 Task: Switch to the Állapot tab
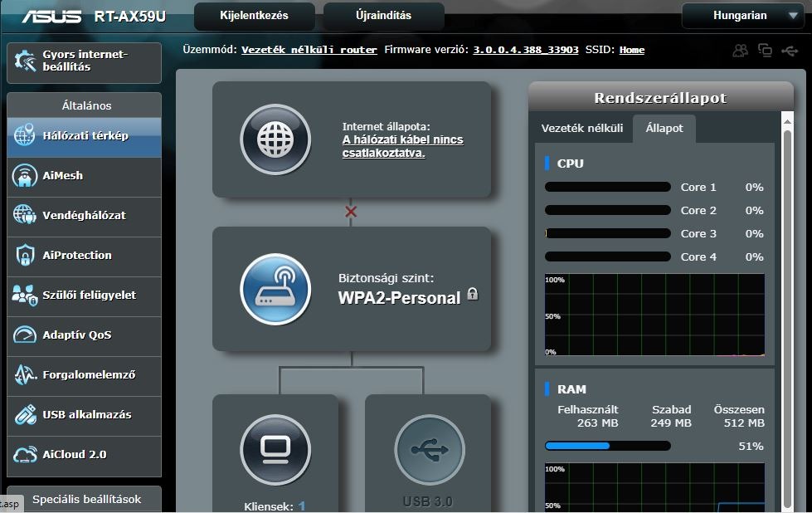point(664,128)
